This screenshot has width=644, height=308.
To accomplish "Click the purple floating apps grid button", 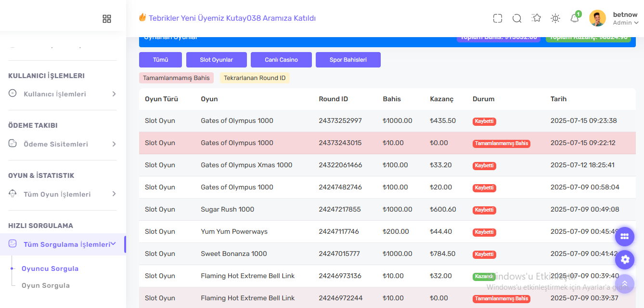I will pyautogui.click(x=625, y=236).
